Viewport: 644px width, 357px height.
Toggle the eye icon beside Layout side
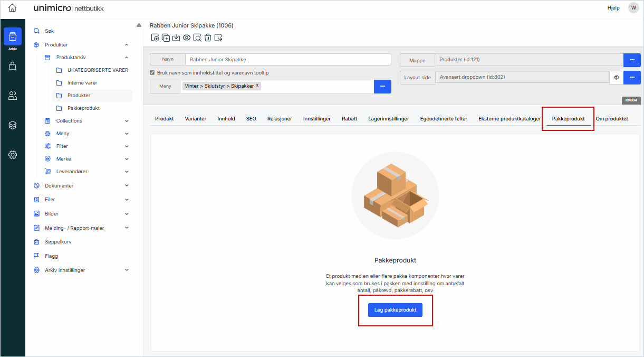coord(616,78)
